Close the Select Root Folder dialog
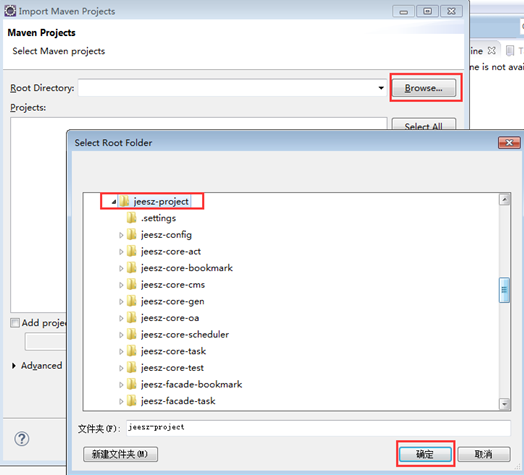 click(x=509, y=143)
